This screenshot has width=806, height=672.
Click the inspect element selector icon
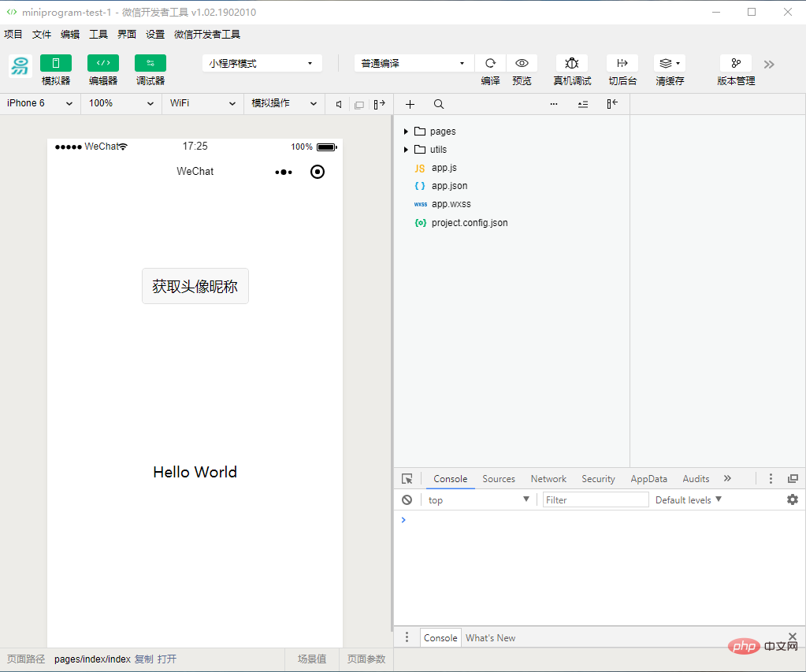[x=407, y=479]
